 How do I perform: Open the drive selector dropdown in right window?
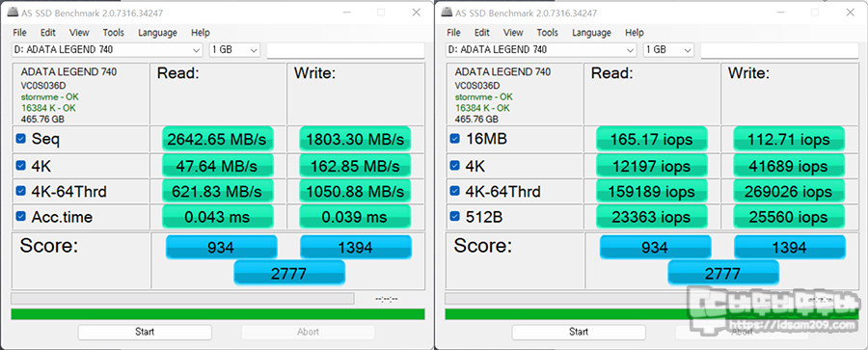(x=541, y=50)
